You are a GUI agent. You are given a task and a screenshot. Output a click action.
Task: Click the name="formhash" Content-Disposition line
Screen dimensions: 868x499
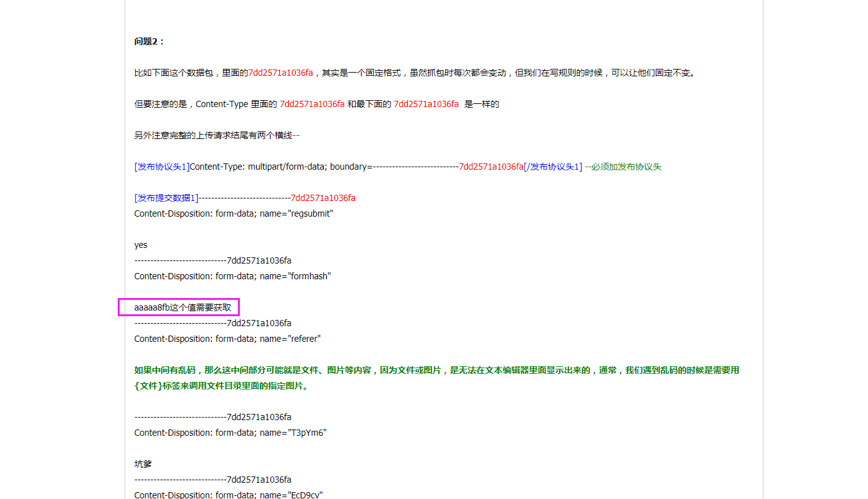point(232,275)
